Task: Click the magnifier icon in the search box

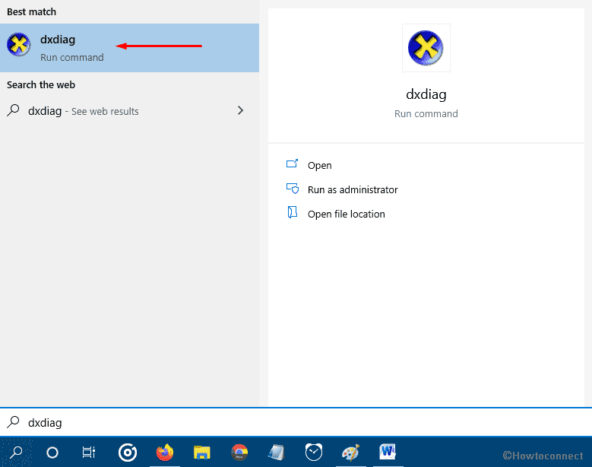Action: pyautogui.click(x=13, y=422)
